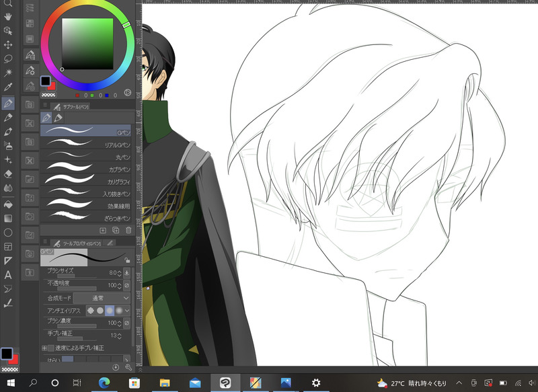Expand the anti-aliasing options chevron
Screen dimensions: 538x392
[127, 311]
